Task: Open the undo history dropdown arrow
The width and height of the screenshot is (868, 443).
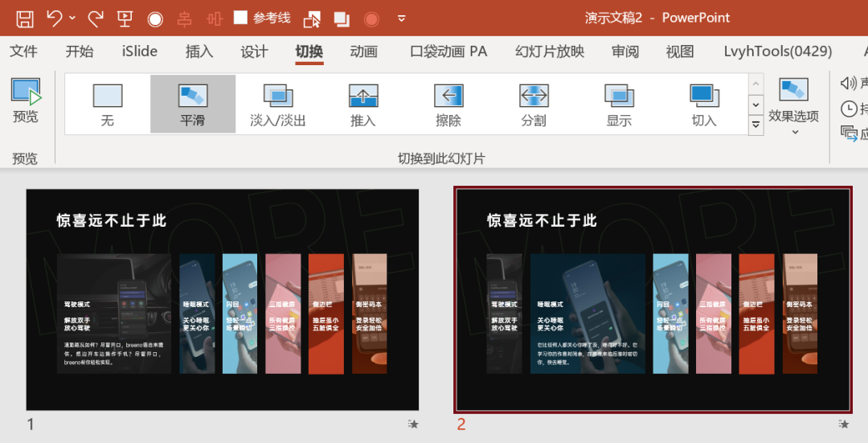Action: click(72, 18)
